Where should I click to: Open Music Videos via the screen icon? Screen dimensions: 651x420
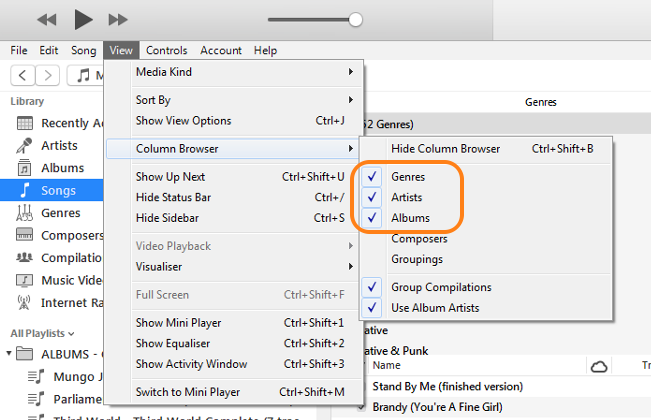pos(24,281)
